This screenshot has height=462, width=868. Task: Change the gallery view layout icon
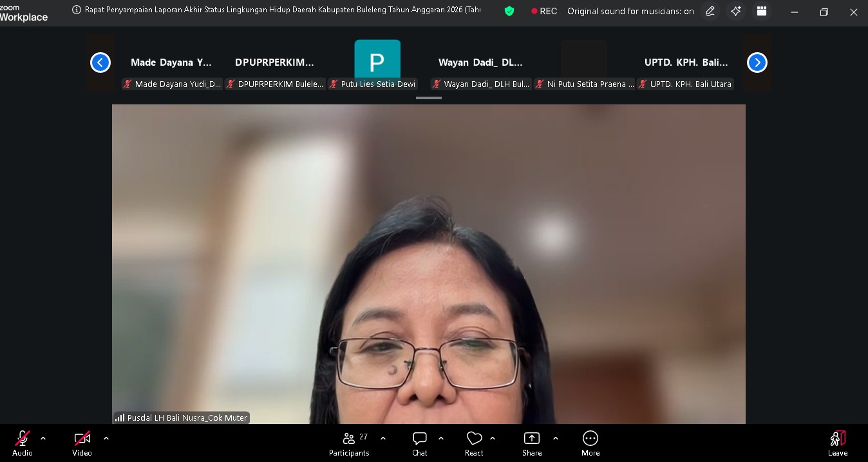click(762, 12)
